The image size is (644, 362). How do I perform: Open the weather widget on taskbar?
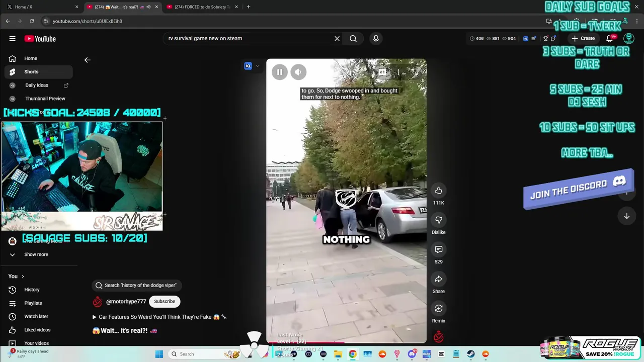[29, 353]
